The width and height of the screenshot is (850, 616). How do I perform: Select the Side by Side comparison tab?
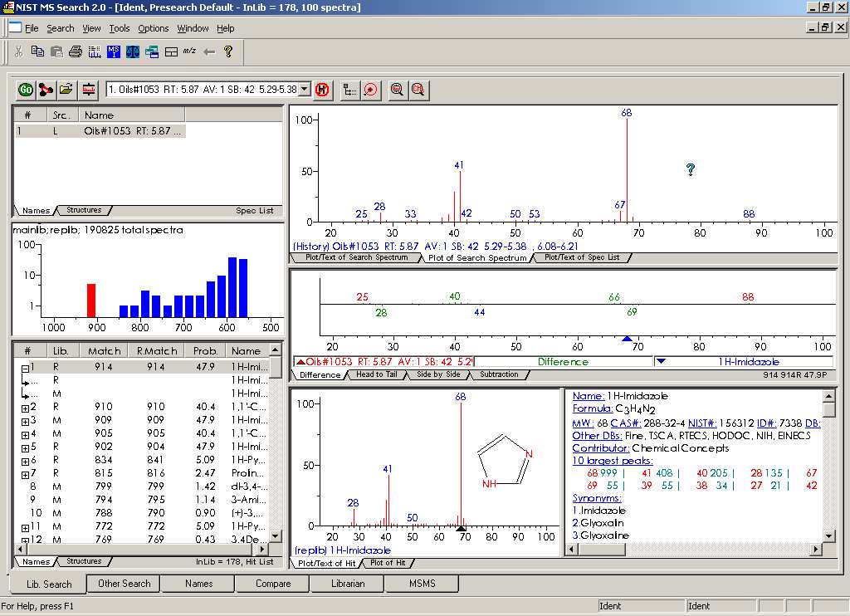click(438, 374)
